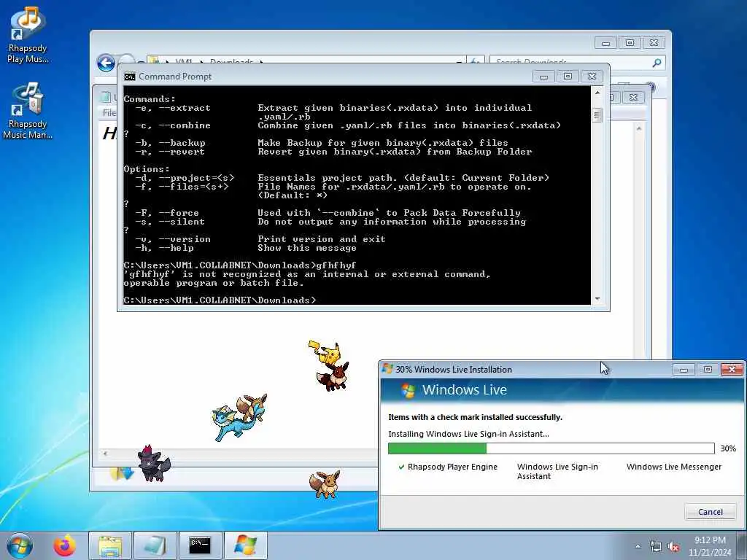The image size is (747, 560).
Task: Click the Pikachu sprite on the page
Action: 325,352
